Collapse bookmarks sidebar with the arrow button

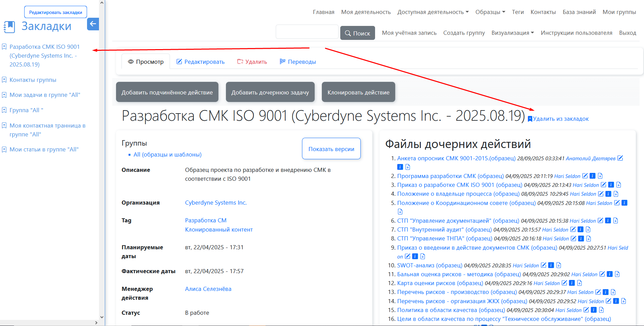93,24
